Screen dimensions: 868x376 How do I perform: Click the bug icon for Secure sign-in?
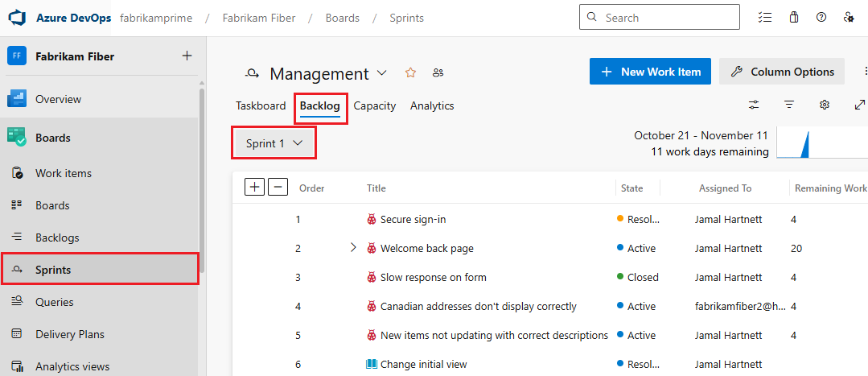[x=372, y=219]
